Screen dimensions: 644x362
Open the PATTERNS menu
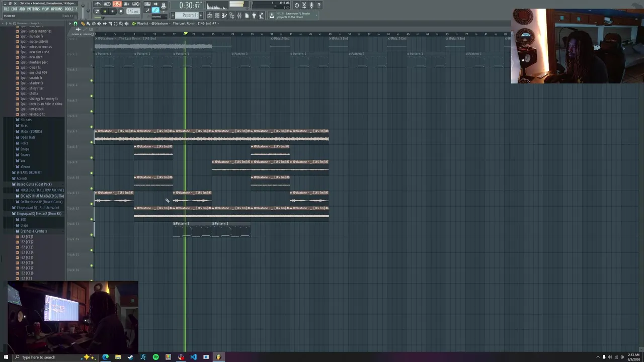click(x=33, y=9)
